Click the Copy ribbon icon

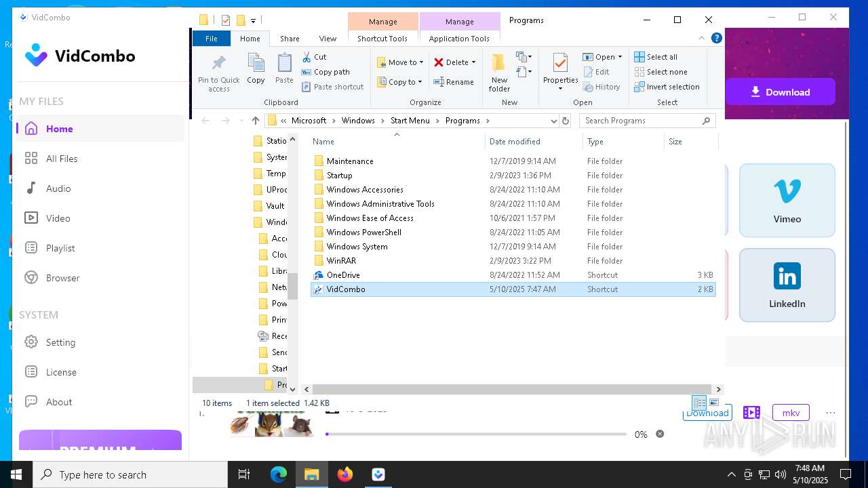[256, 69]
